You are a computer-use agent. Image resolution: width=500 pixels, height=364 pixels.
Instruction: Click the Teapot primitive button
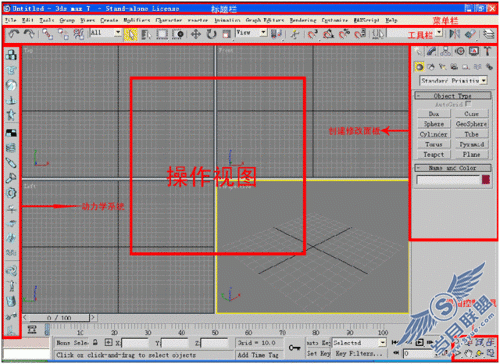tap(434, 154)
